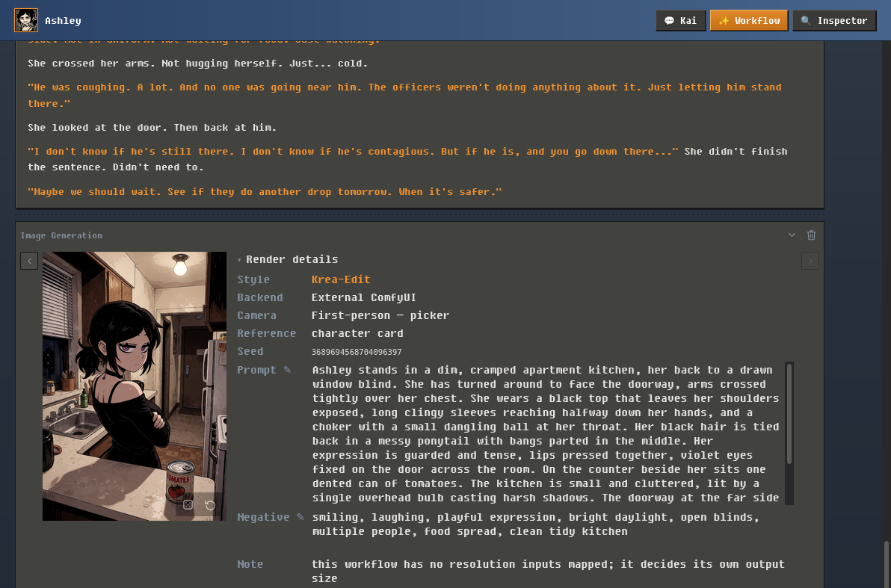The width and height of the screenshot is (891, 588).
Task: Go to the next generated image
Action: (810, 261)
